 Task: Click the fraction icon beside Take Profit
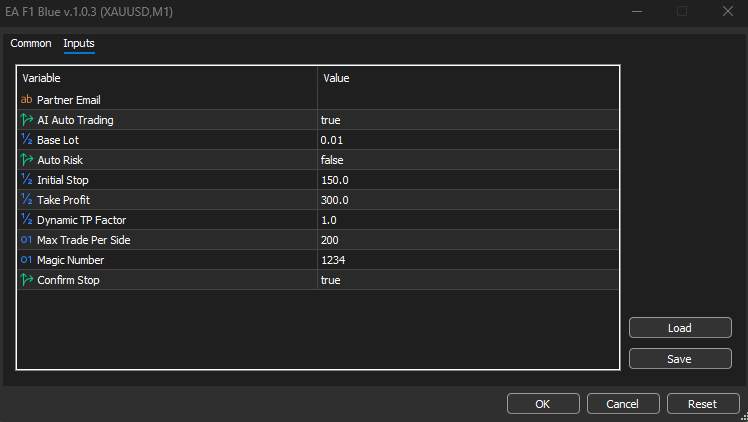tap(26, 200)
